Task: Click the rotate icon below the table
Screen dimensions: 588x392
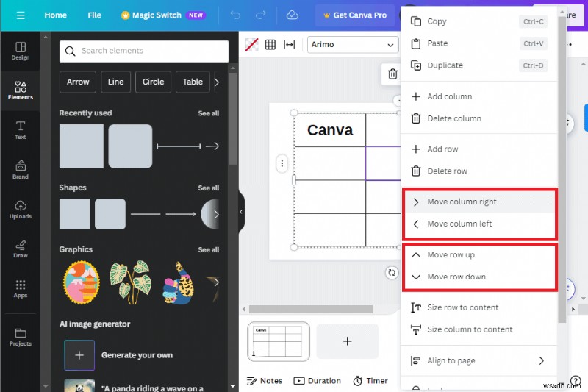Action: pos(392,272)
